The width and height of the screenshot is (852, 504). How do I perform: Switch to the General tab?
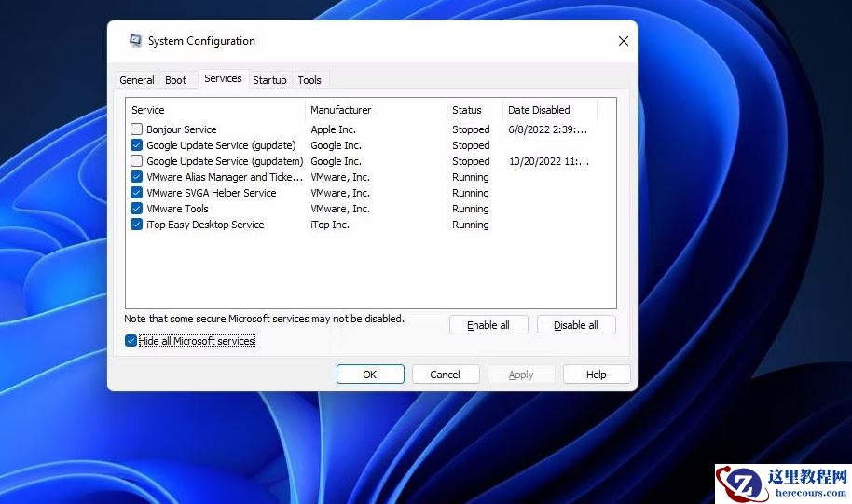[x=137, y=80]
